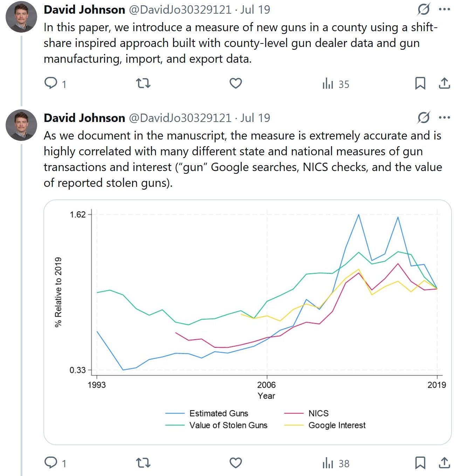Reply to the tweet with chart
462x476 pixels.
(51, 463)
